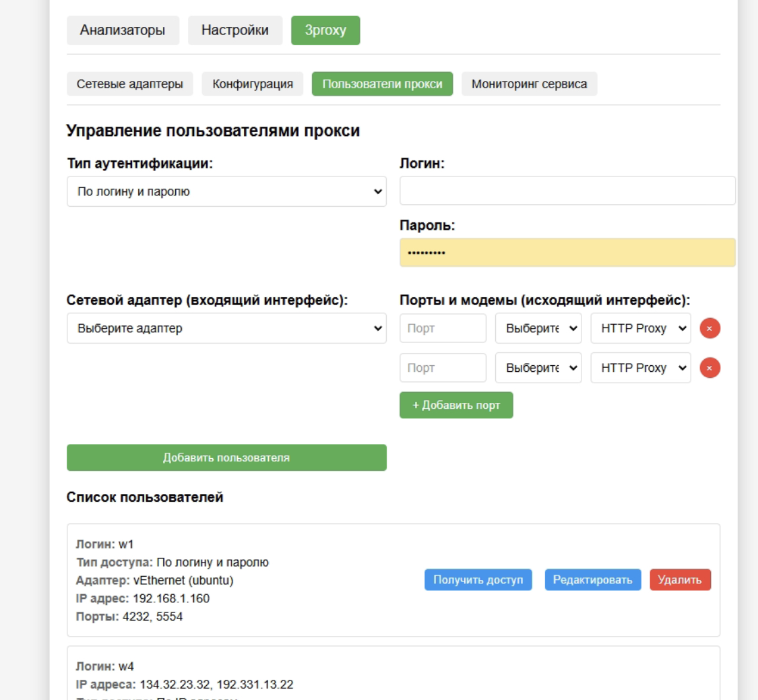Click the Добавить пользователя button
Screen dimensions: 758x700
coord(226,457)
